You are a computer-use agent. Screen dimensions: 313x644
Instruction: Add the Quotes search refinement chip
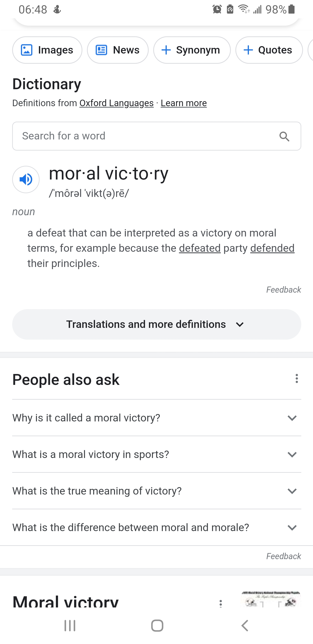pyautogui.click(x=269, y=50)
